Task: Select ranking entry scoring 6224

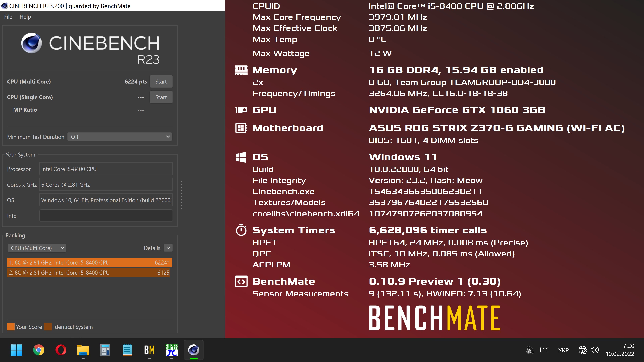Action: coord(90,262)
